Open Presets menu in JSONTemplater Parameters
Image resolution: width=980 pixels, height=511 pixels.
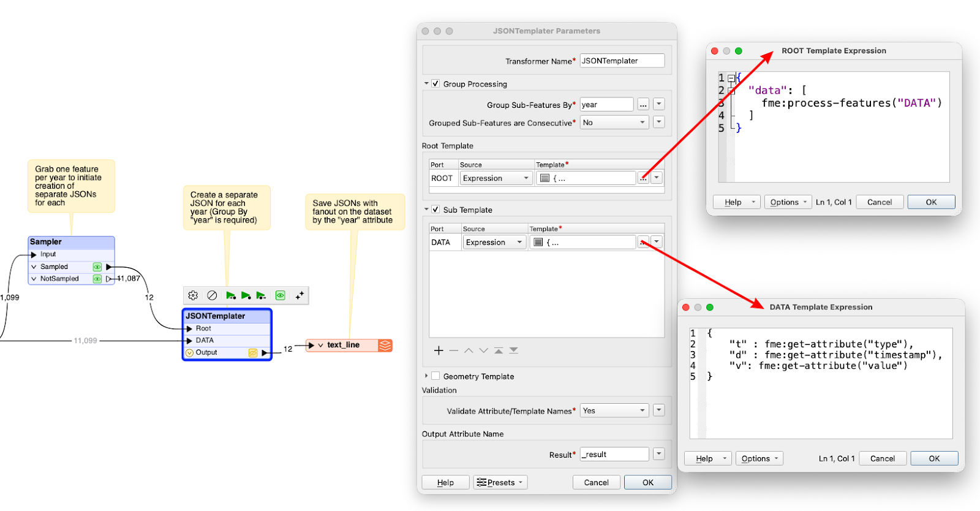pos(500,482)
